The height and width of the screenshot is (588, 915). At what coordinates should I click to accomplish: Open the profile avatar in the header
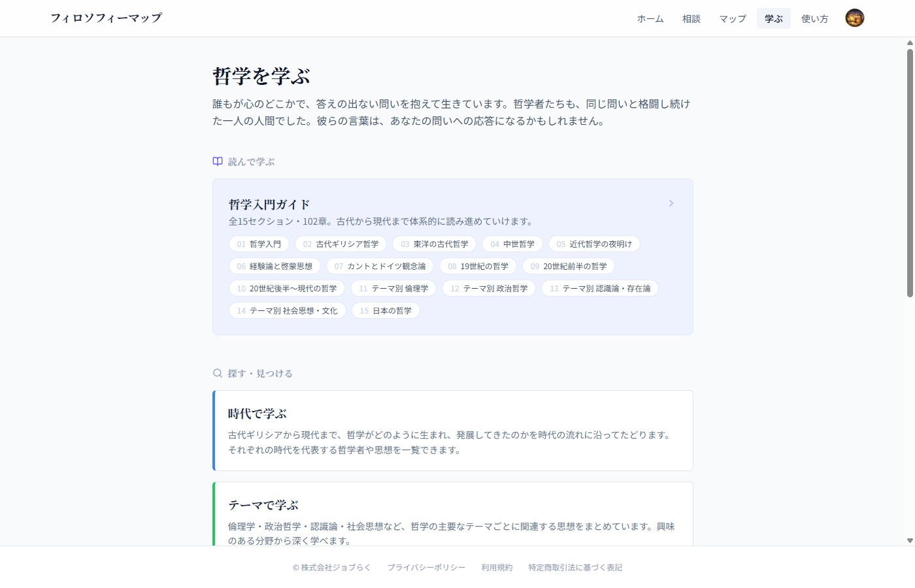coord(854,18)
